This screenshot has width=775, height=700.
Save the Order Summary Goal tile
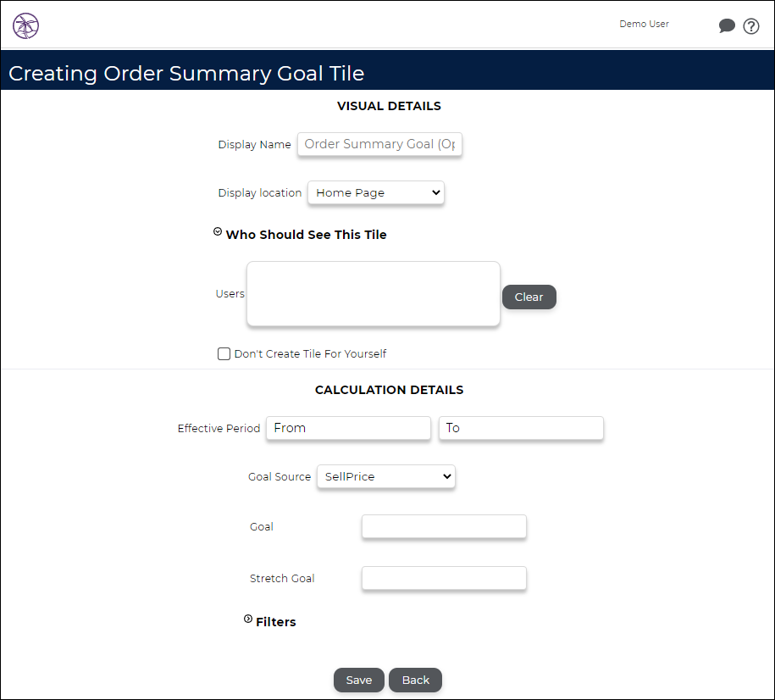coord(358,680)
